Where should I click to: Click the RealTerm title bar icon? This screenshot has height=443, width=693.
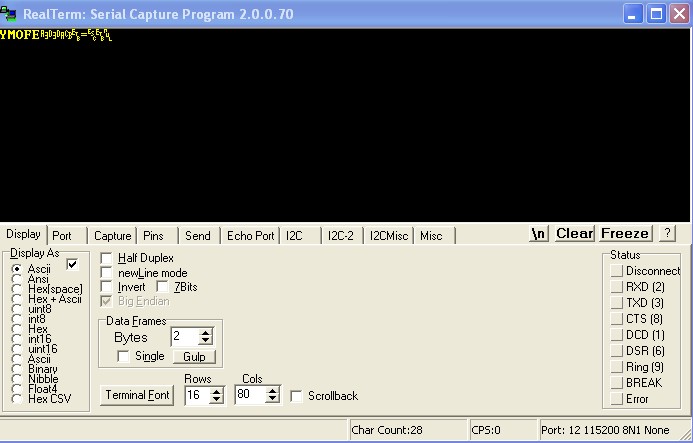click(8, 14)
